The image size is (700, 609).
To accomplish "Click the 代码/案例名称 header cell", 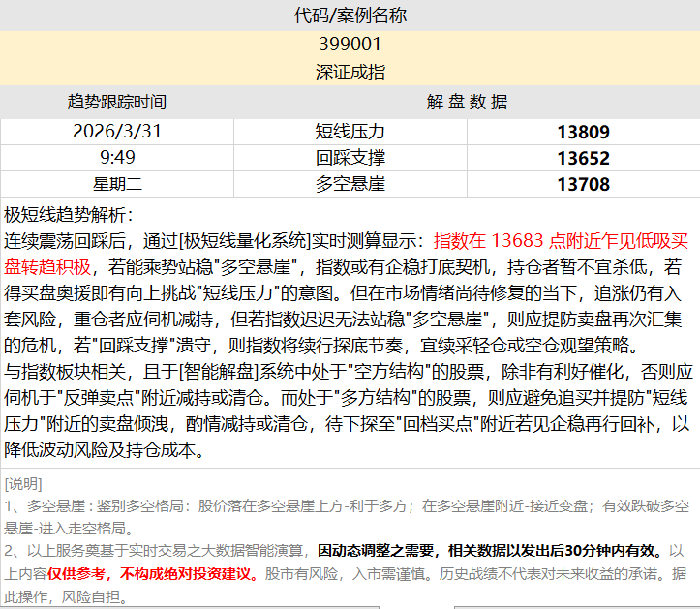I will tap(350, 15).
